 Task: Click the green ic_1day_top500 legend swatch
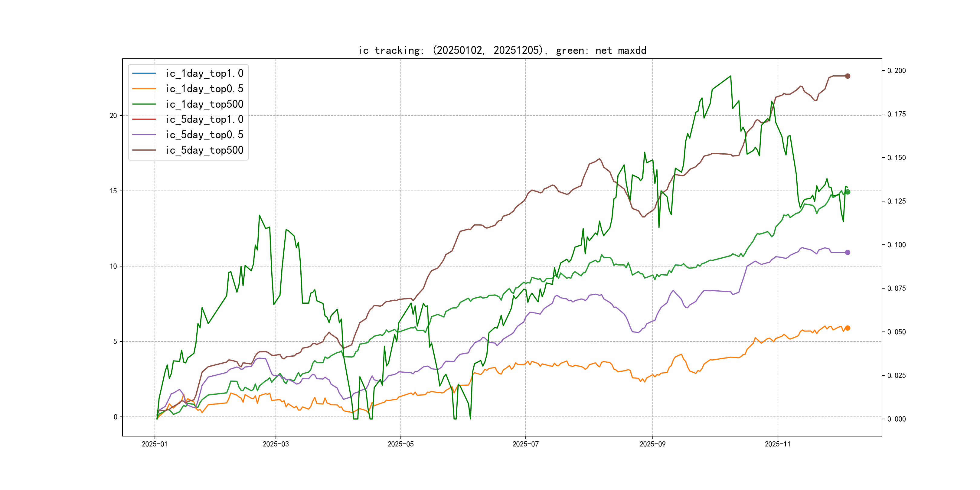point(144,104)
